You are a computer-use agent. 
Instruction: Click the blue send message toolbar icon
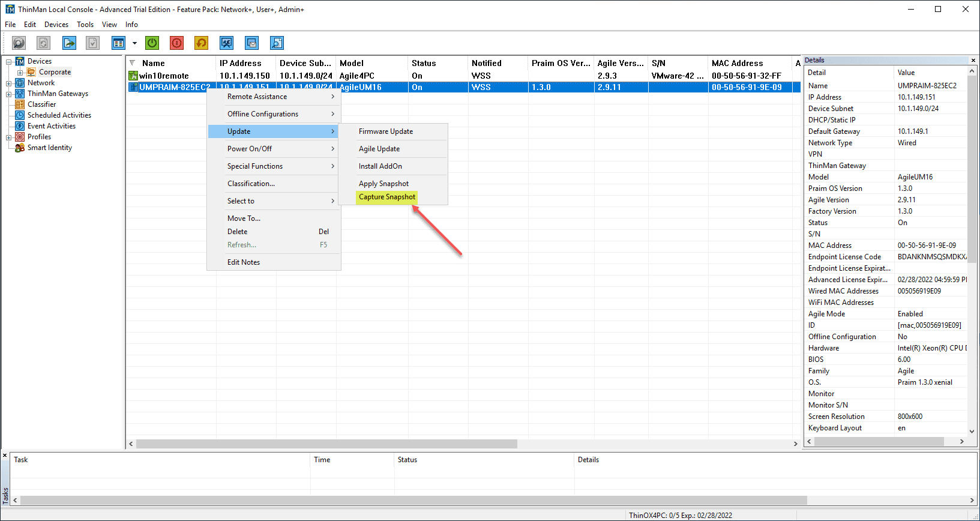(251, 43)
